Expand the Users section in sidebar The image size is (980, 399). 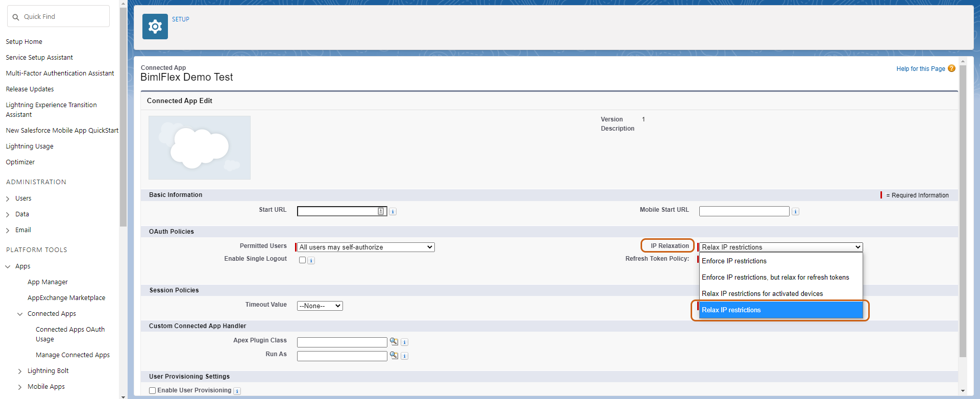[x=8, y=199]
